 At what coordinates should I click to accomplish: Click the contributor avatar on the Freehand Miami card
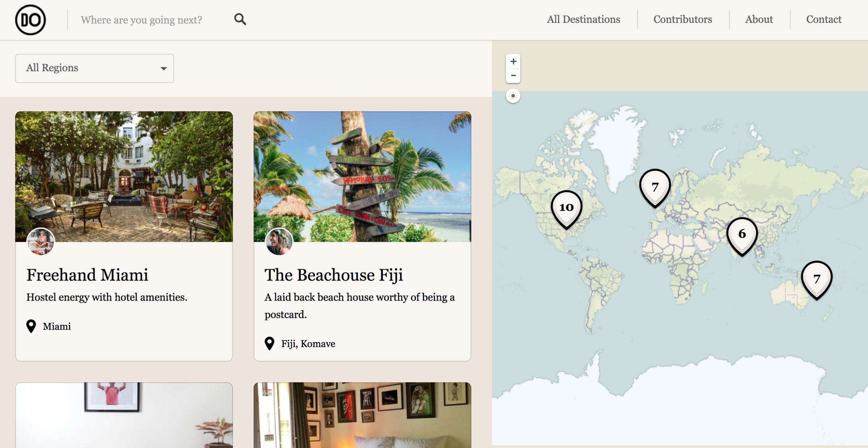tap(41, 241)
